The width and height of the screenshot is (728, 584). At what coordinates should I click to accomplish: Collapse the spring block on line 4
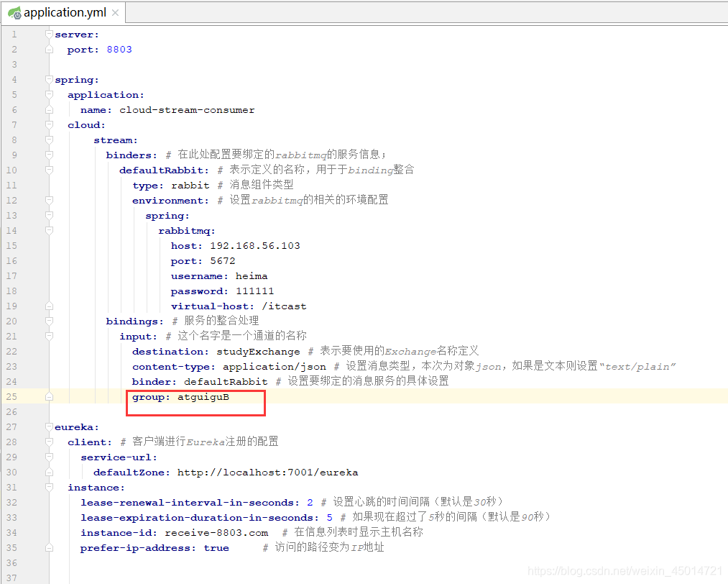click(x=49, y=79)
